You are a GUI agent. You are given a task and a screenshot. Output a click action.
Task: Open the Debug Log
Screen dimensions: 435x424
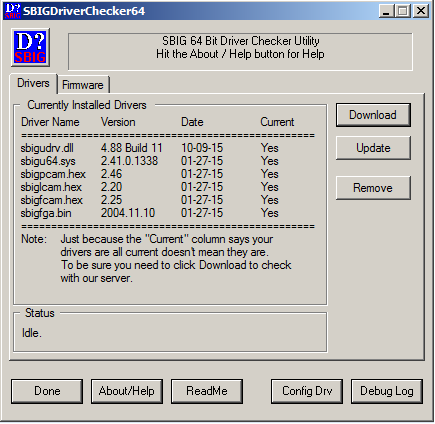click(387, 391)
